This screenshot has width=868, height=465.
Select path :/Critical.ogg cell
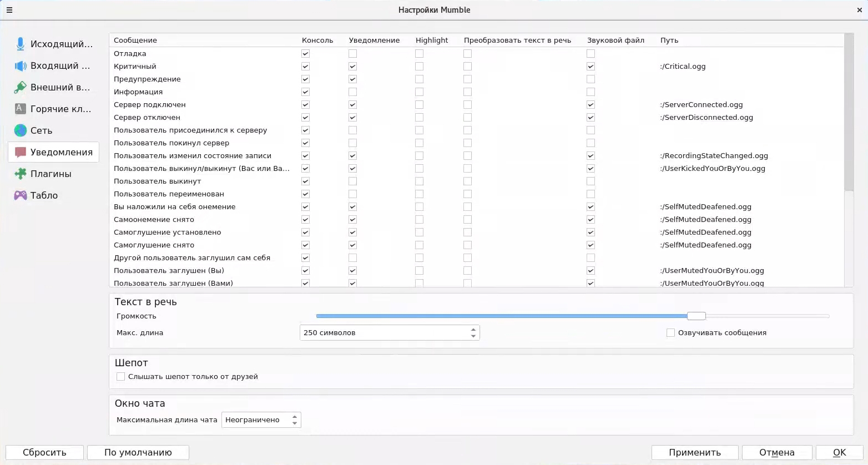pyautogui.click(x=683, y=67)
